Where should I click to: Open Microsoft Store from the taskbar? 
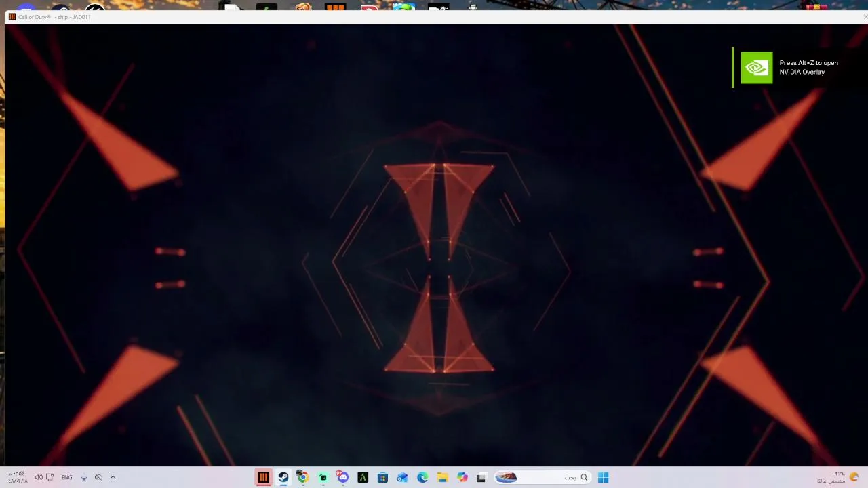point(382,477)
